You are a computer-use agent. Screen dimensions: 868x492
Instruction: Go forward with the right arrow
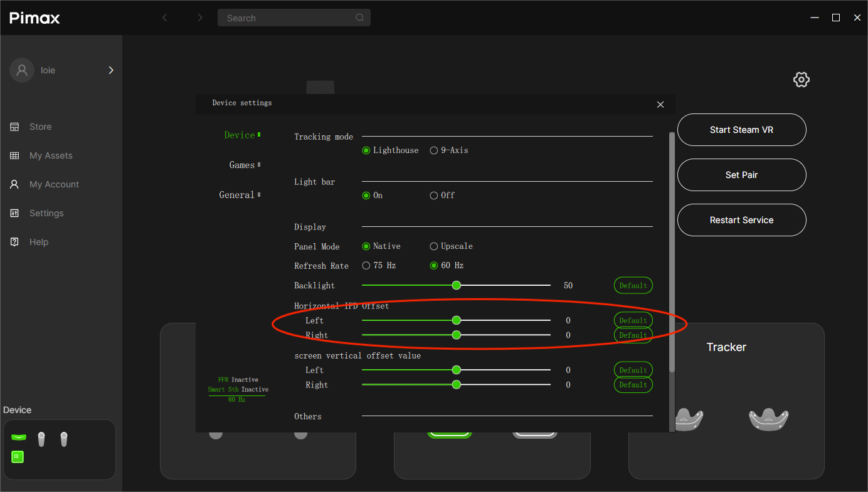[200, 18]
